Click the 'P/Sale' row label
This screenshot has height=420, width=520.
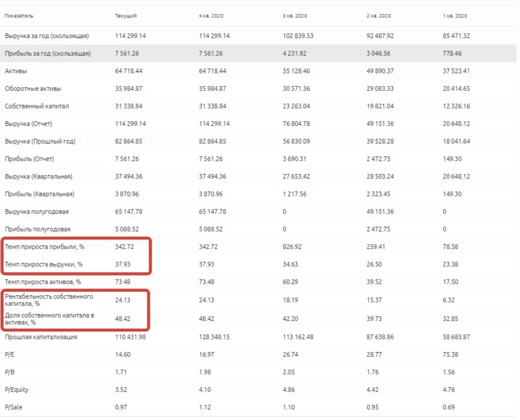tap(13, 407)
